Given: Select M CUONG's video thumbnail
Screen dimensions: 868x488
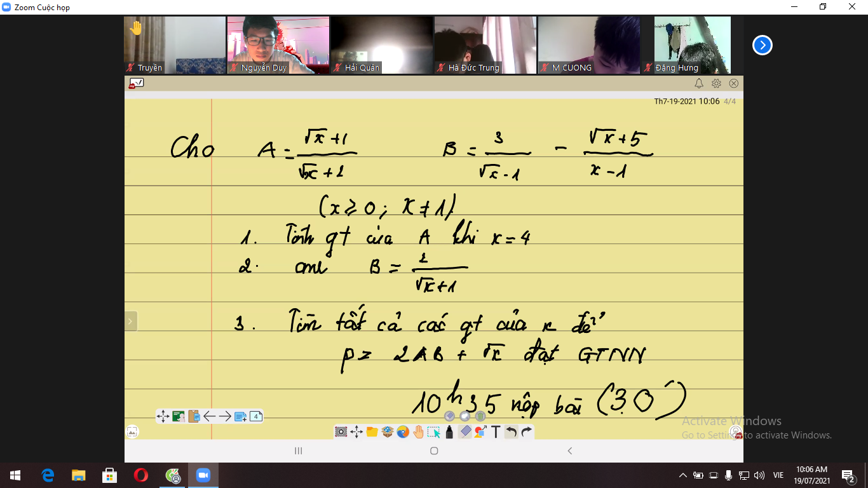Looking at the screenshot, I should click(589, 45).
